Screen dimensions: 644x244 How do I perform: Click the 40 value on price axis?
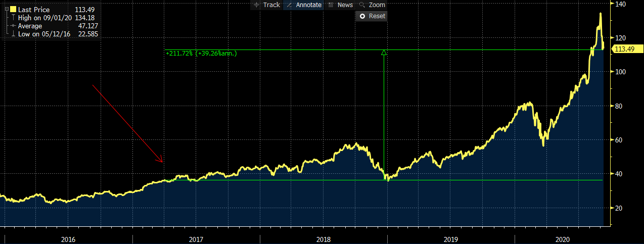tap(618, 174)
